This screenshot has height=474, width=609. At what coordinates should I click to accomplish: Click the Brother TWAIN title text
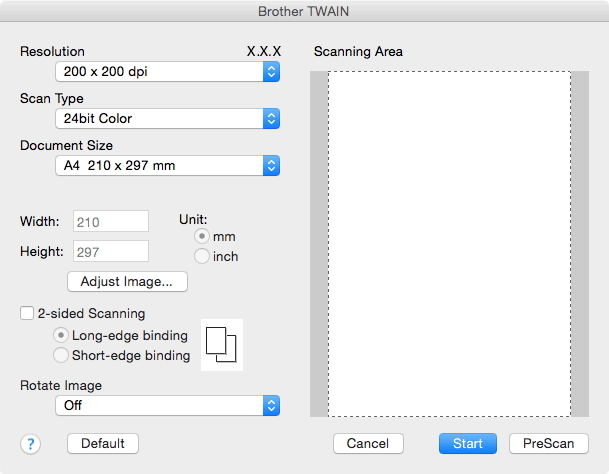click(304, 11)
